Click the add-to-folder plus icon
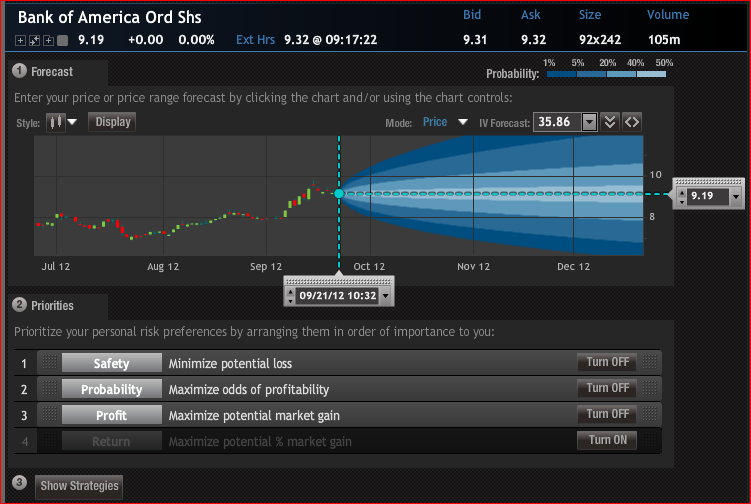The image size is (751, 504). [48, 41]
